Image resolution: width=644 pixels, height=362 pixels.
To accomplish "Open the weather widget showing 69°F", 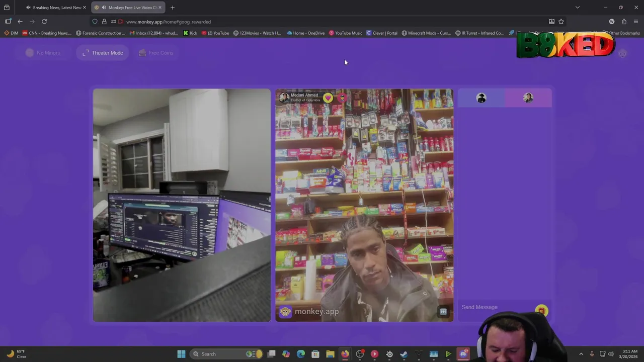I will pos(16,354).
